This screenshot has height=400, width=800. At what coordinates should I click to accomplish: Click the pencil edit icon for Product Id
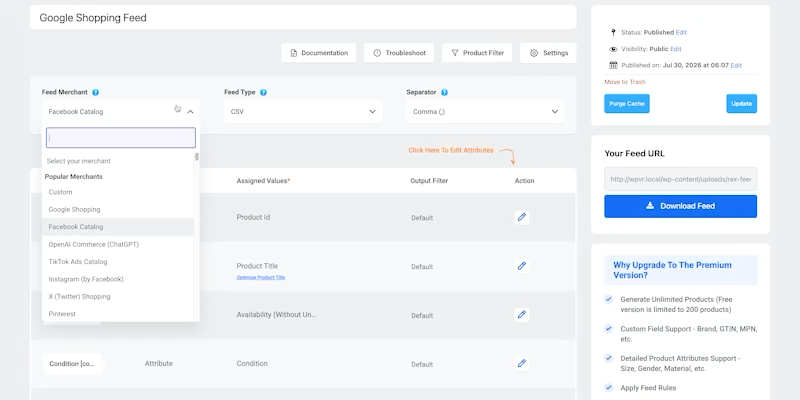521,217
